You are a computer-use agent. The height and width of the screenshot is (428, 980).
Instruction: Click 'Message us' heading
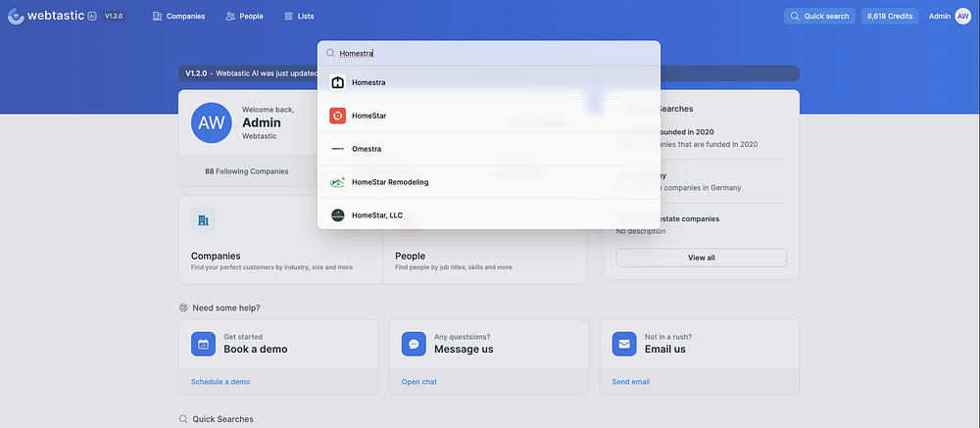464,350
